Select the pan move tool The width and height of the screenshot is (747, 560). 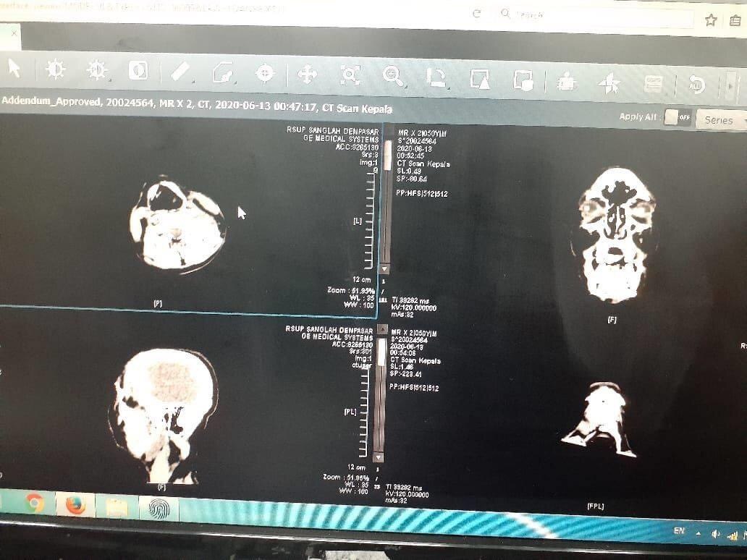[308, 75]
